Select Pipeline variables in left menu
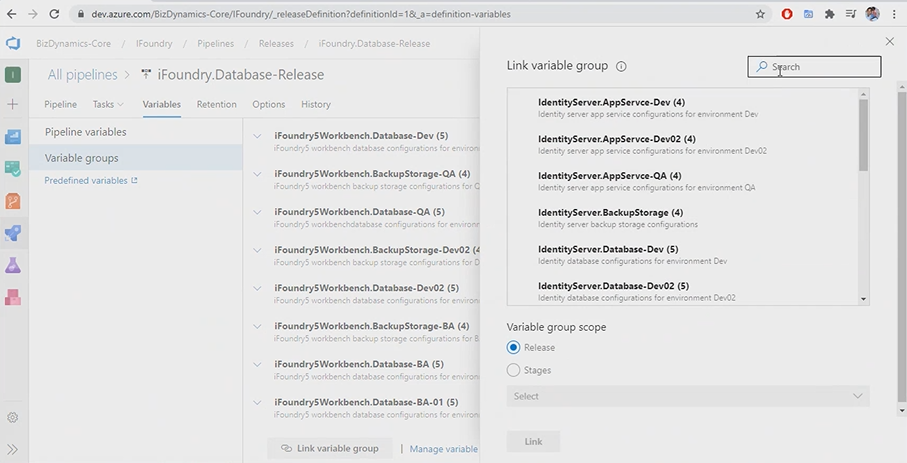Viewport: 907px width, 463px height. click(x=136, y=132)
